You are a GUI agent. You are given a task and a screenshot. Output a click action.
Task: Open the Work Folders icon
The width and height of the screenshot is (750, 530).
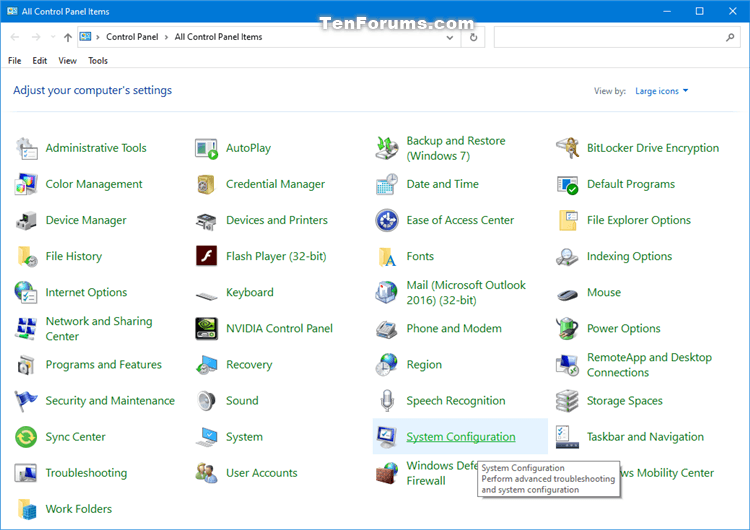pyautogui.click(x=26, y=509)
